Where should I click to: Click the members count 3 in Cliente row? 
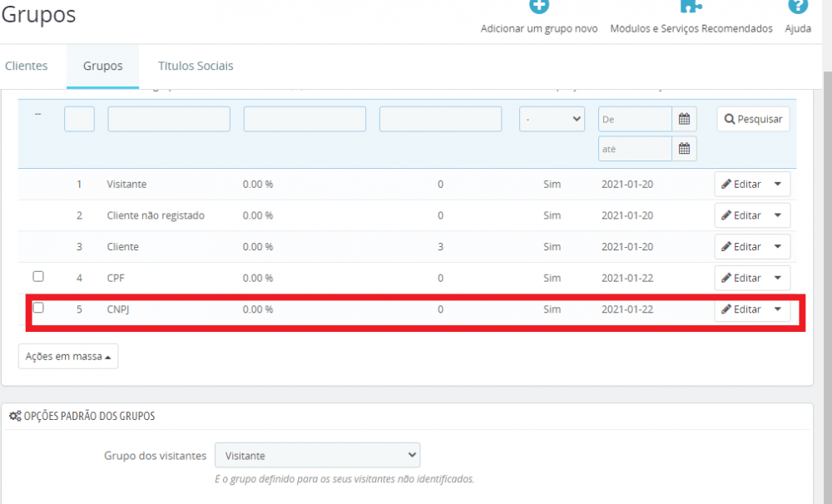coord(440,247)
